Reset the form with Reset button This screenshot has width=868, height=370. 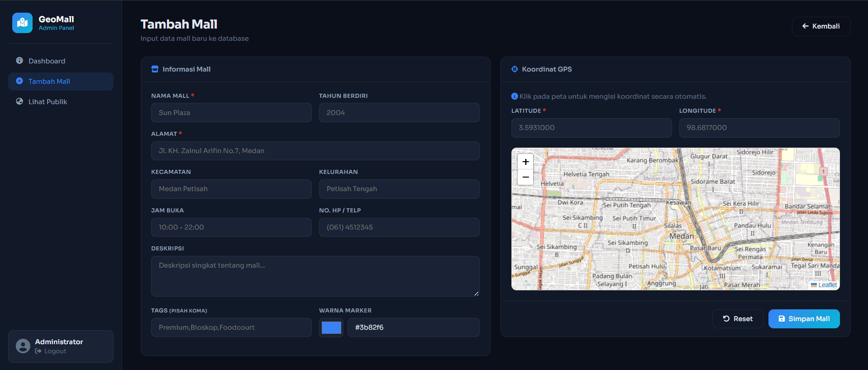[738, 319]
